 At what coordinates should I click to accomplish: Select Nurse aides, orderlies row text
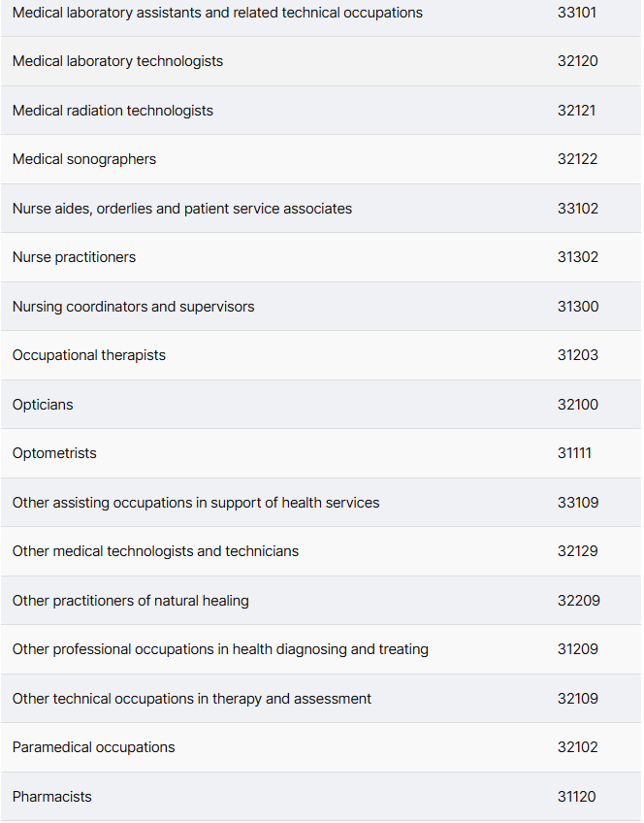(182, 209)
